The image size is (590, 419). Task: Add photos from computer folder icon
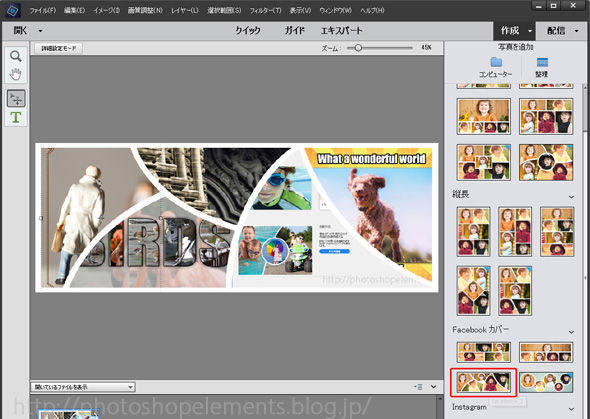[496, 62]
